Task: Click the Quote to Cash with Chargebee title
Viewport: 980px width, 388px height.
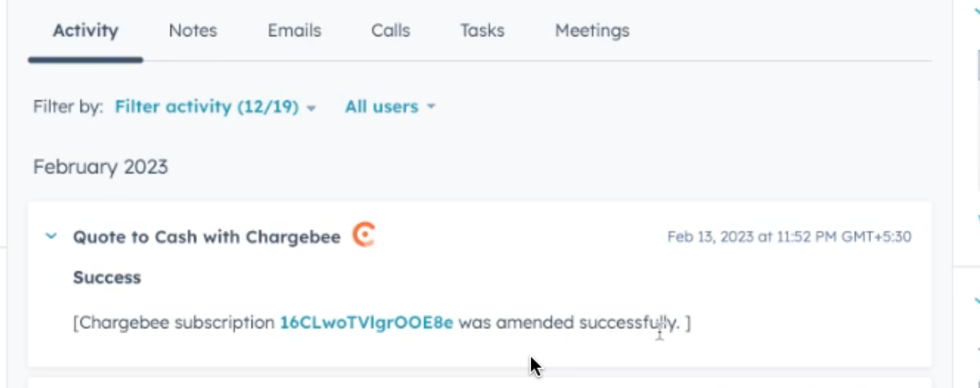Action: click(x=206, y=237)
